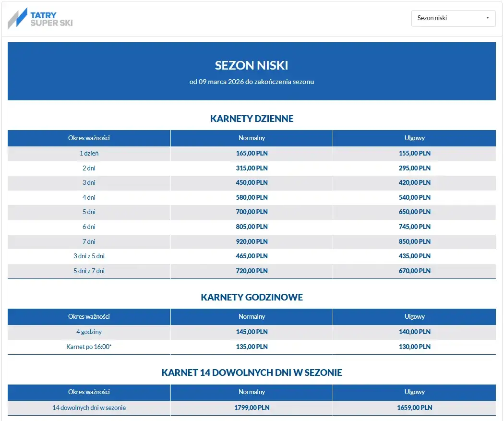The height and width of the screenshot is (421, 504).
Task: Click the KARNETY DZIENNE section heading
Action: 252,119
